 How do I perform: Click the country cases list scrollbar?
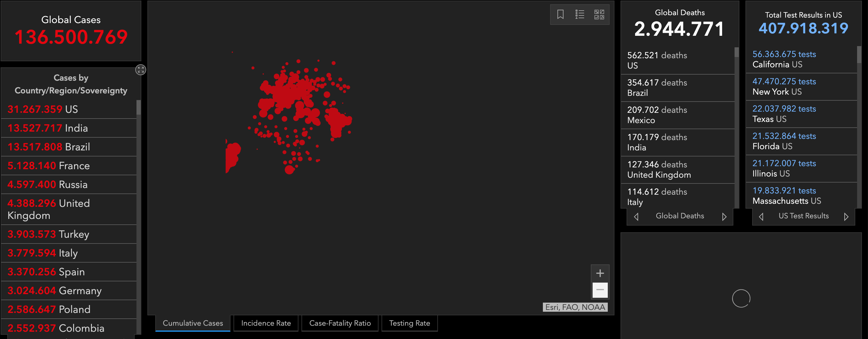click(139, 108)
